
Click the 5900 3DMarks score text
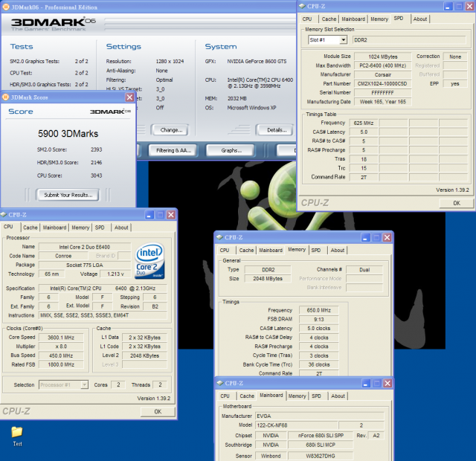click(x=68, y=134)
